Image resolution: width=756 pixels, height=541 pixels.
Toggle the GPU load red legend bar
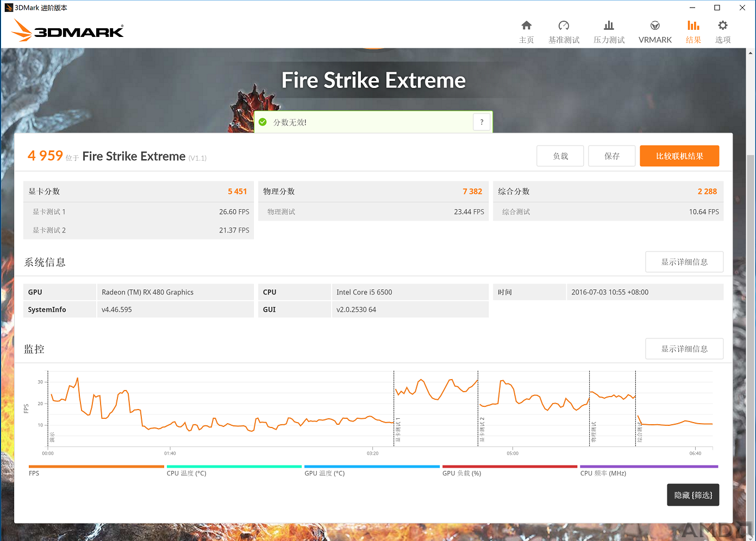tap(510, 467)
